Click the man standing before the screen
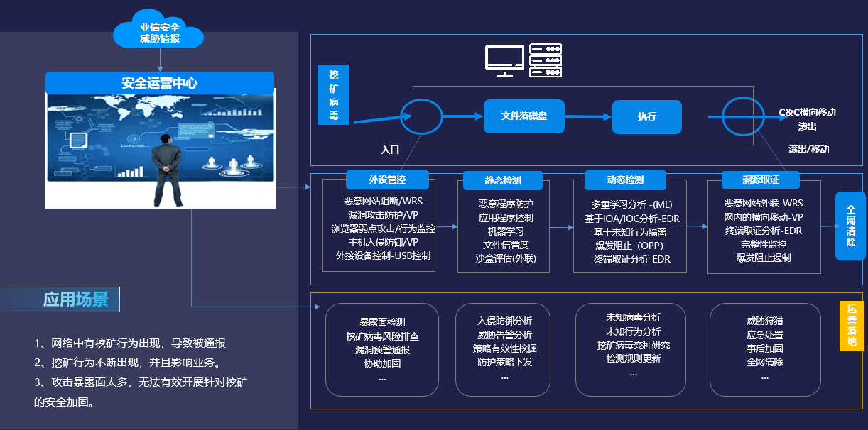868x430 pixels. click(166, 170)
